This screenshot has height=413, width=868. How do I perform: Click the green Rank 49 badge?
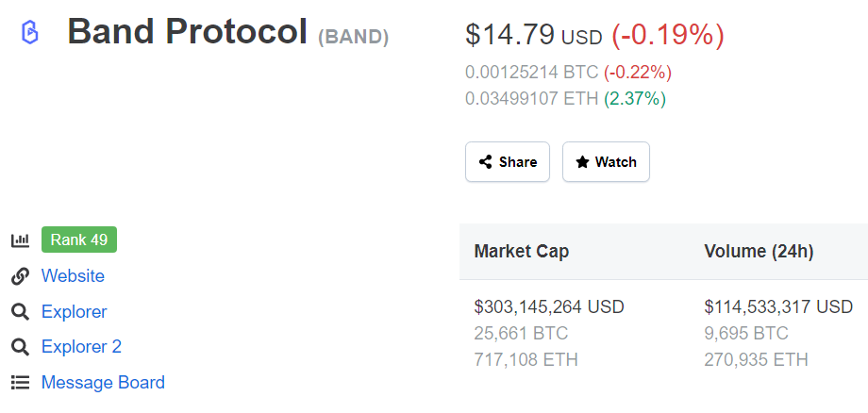tap(79, 240)
